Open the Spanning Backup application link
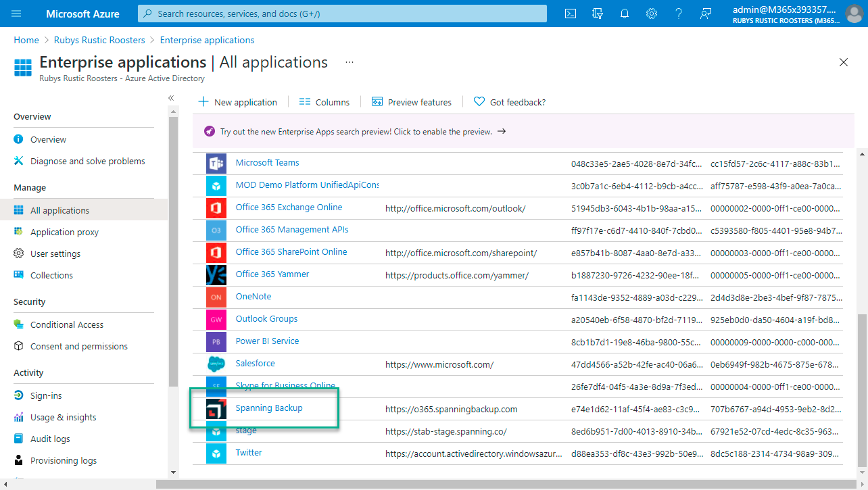 point(269,408)
